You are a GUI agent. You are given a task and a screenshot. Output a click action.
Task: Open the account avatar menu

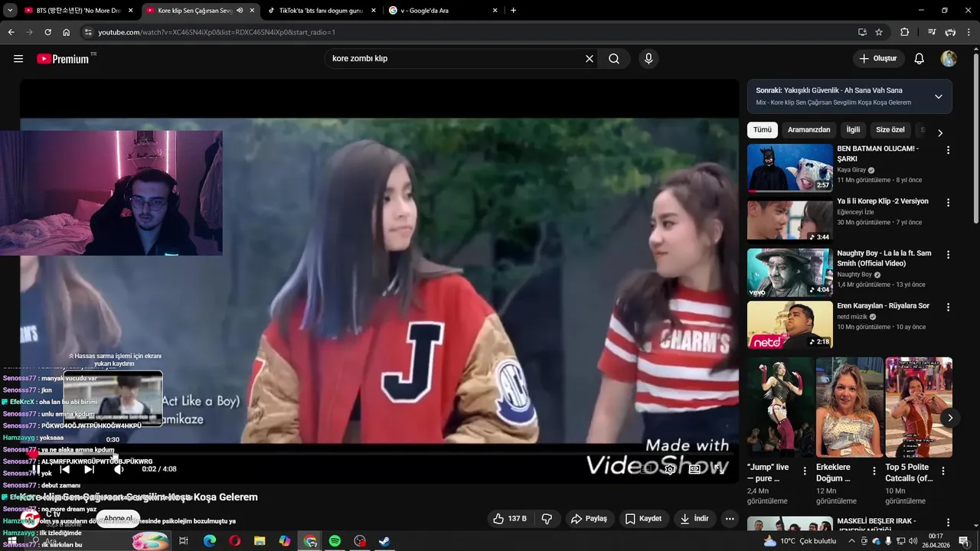click(x=949, y=59)
